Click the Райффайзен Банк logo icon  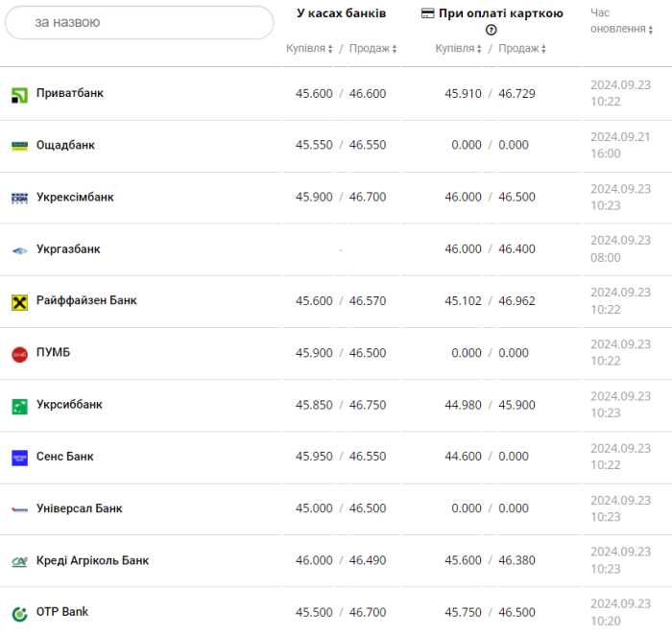coord(19,301)
